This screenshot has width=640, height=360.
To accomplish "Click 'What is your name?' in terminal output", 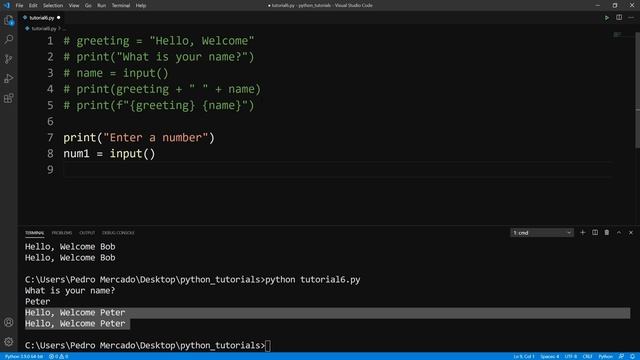I will point(70,291).
